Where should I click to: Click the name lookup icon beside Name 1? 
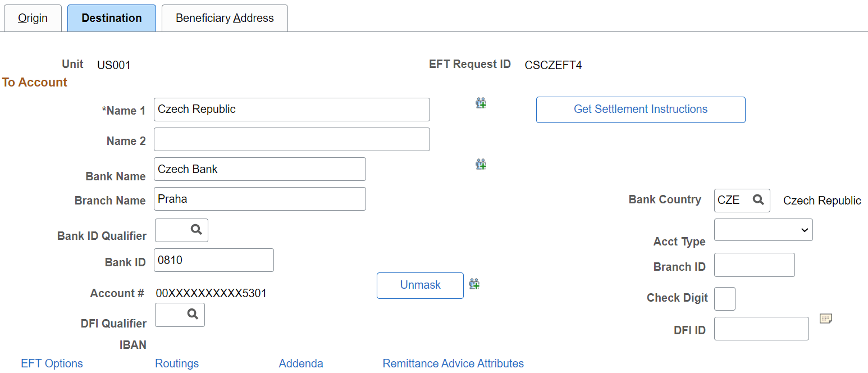[481, 103]
